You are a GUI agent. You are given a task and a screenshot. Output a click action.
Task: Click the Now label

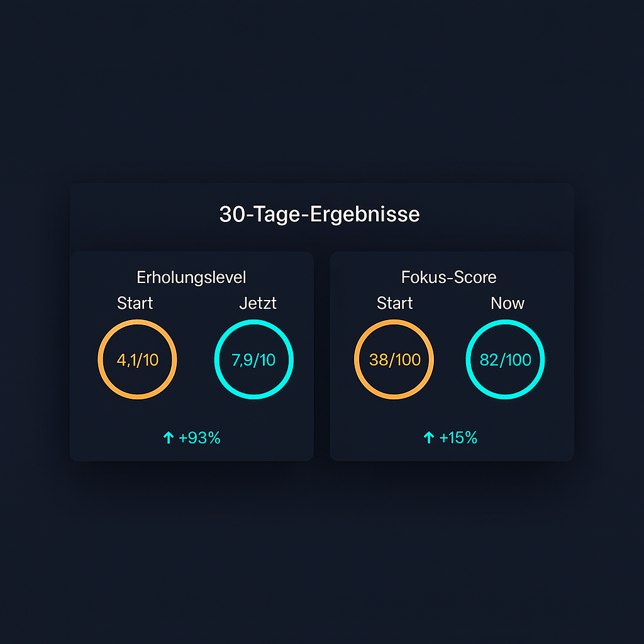[507, 303]
